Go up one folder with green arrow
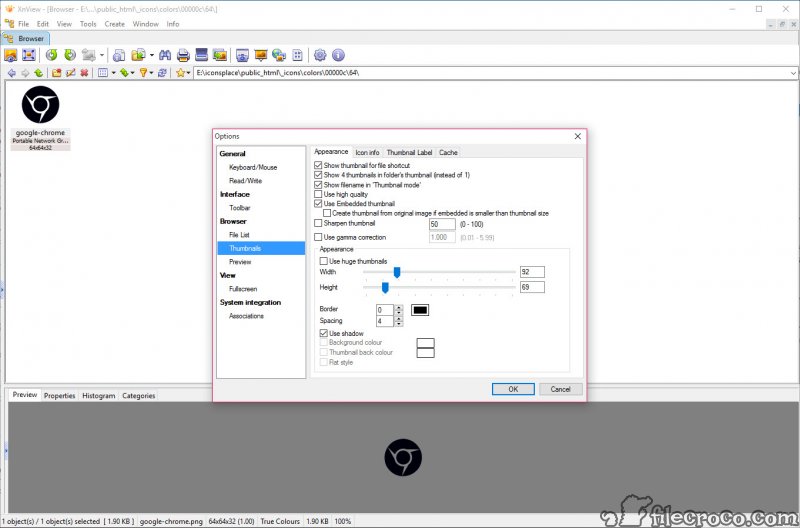This screenshot has height=528, width=800. 39,73
